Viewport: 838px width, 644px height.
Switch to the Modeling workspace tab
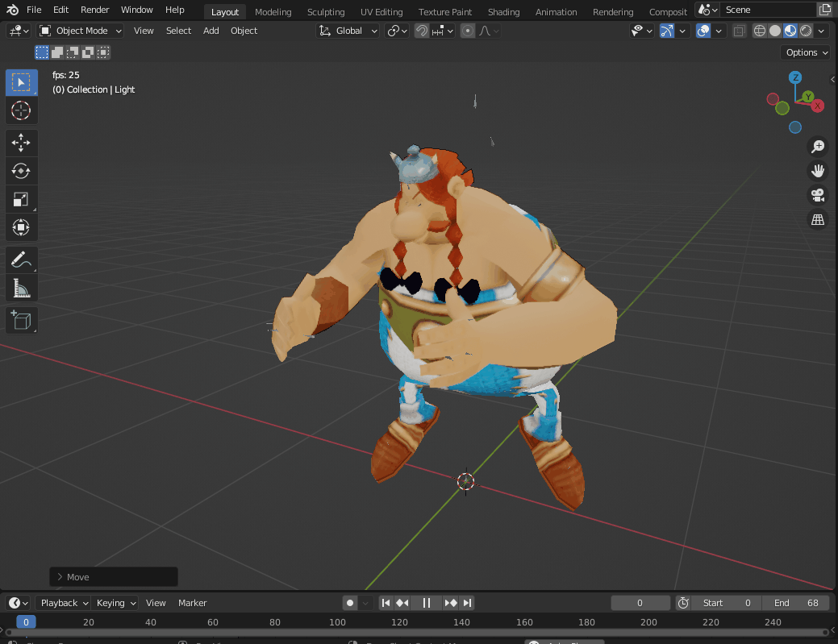(273, 12)
